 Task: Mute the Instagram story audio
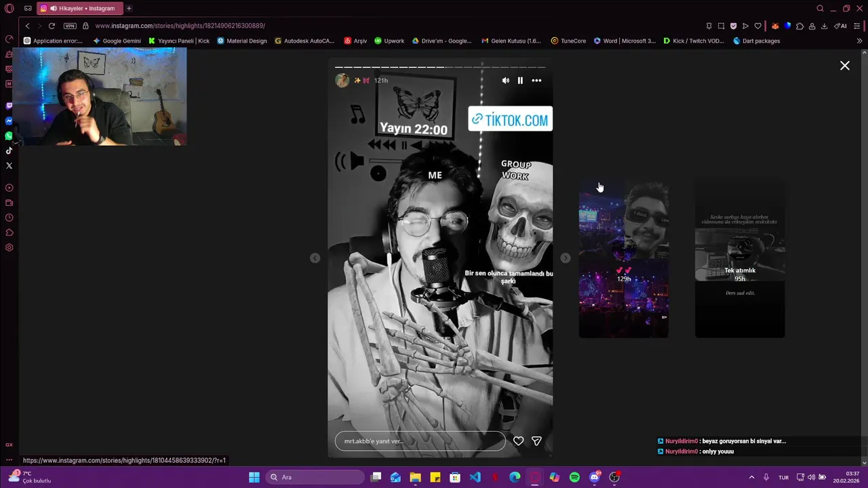pyautogui.click(x=505, y=80)
